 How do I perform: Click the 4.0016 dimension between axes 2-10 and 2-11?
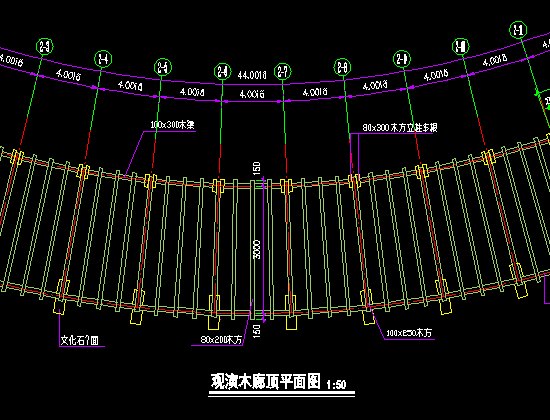[495, 61]
